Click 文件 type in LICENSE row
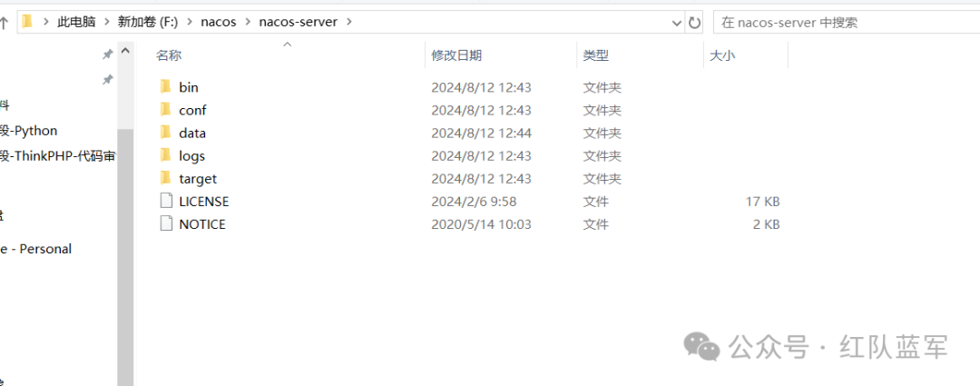The image size is (980, 386). 595,202
